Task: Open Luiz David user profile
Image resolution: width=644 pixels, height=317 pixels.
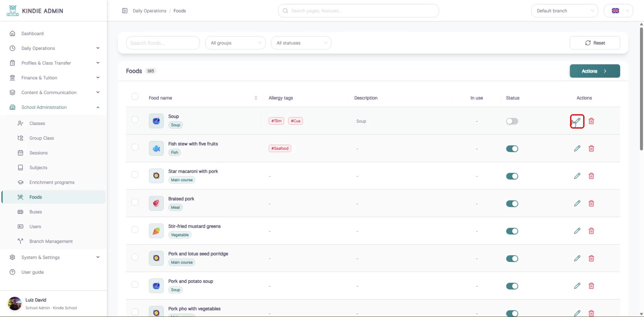Action: coord(54,304)
